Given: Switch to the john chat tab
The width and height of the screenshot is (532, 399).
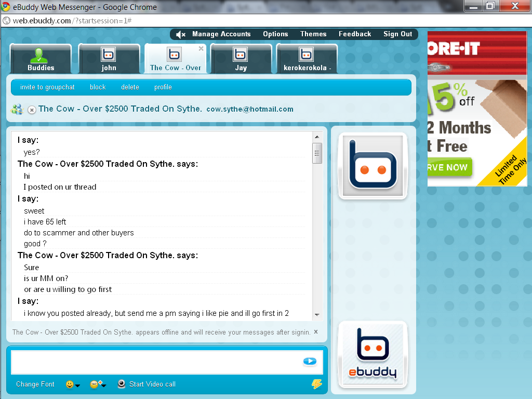Looking at the screenshot, I should pos(109,59).
